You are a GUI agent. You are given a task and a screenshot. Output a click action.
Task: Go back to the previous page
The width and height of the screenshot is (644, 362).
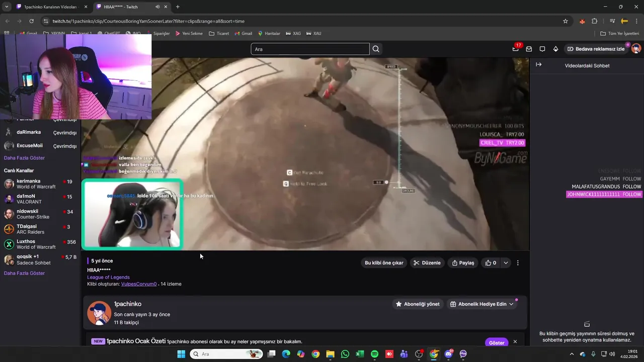pyautogui.click(x=7, y=21)
